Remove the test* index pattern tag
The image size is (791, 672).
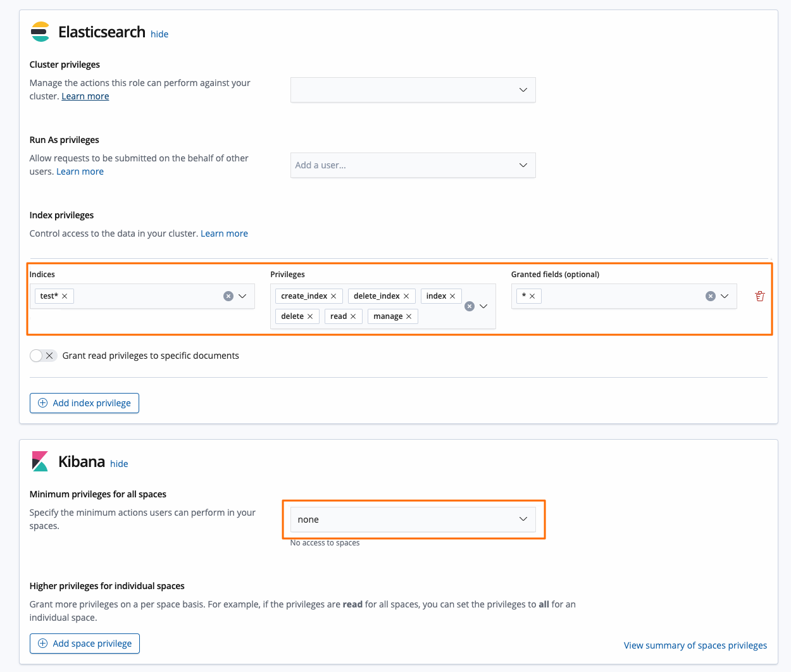65,296
